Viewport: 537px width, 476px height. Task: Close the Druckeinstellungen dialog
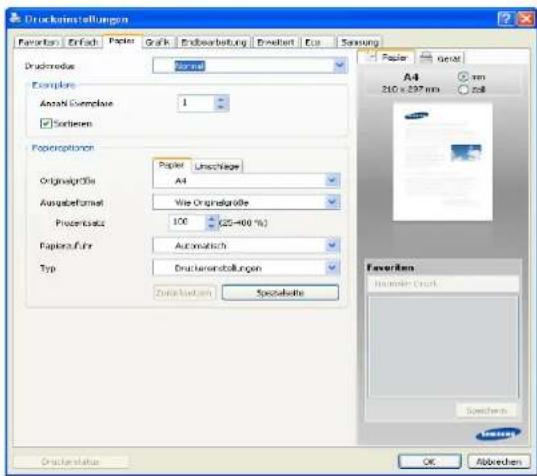tap(525, 18)
